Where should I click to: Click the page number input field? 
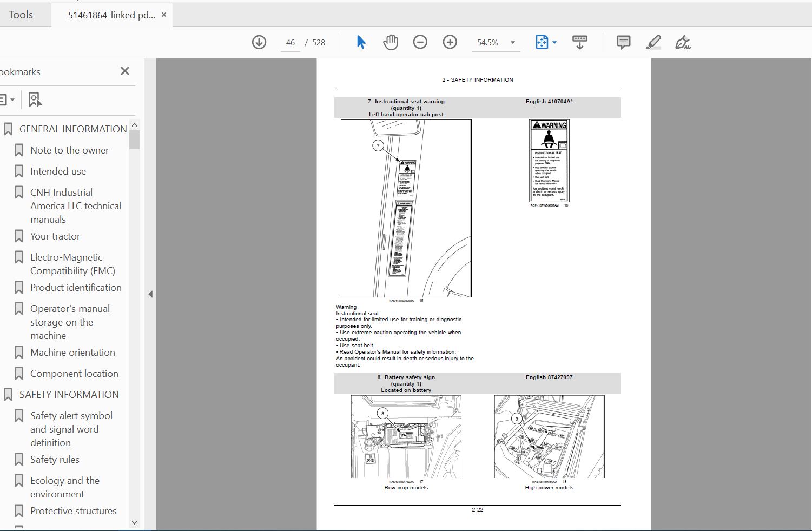click(291, 43)
